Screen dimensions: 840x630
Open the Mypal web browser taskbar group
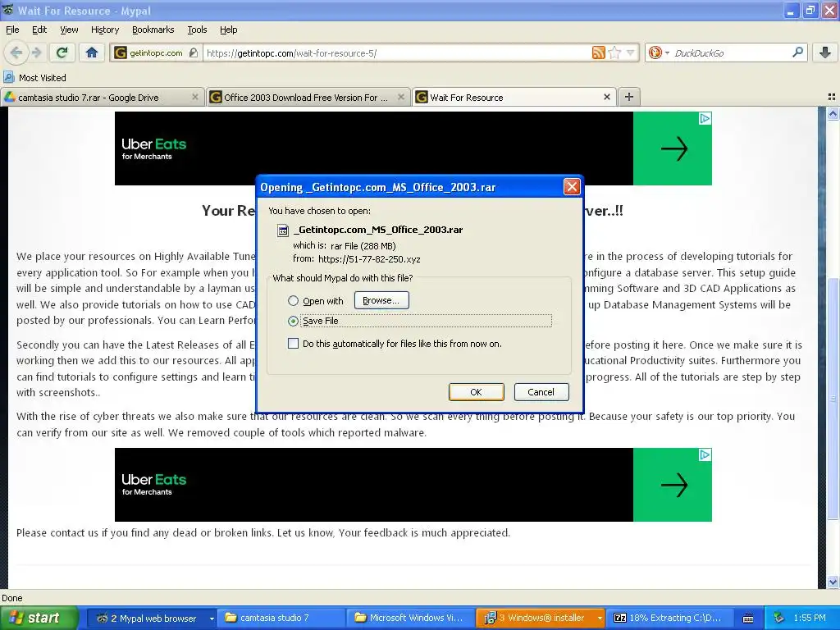coord(152,618)
